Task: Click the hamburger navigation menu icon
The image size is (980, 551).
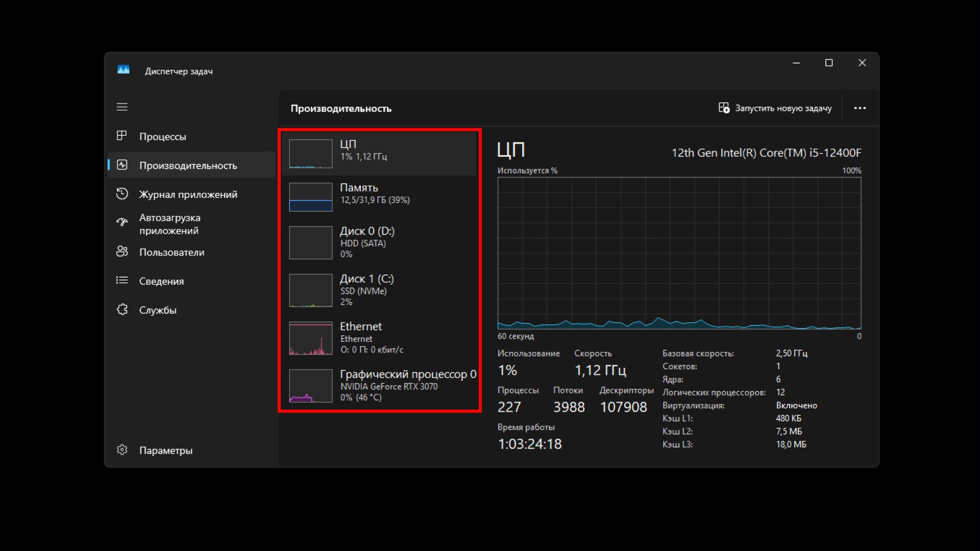Action: 122,107
